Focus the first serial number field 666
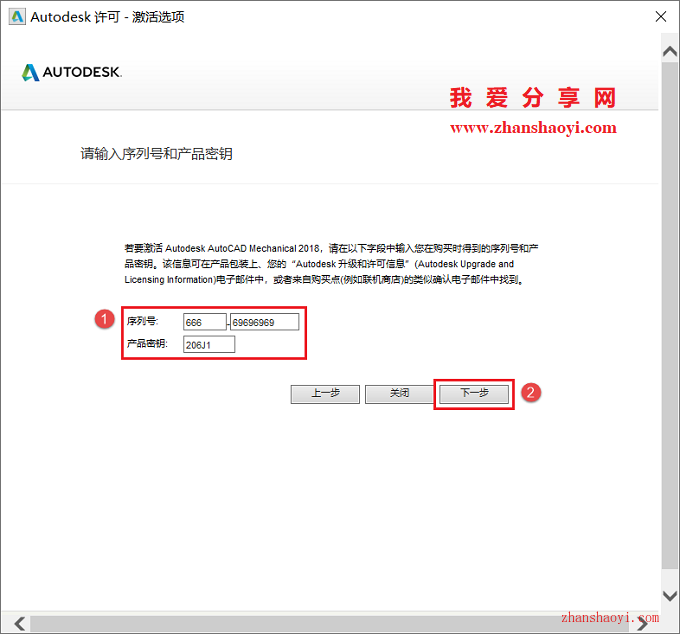The width and height of the screenshot is (680, 634). point(205,322)
